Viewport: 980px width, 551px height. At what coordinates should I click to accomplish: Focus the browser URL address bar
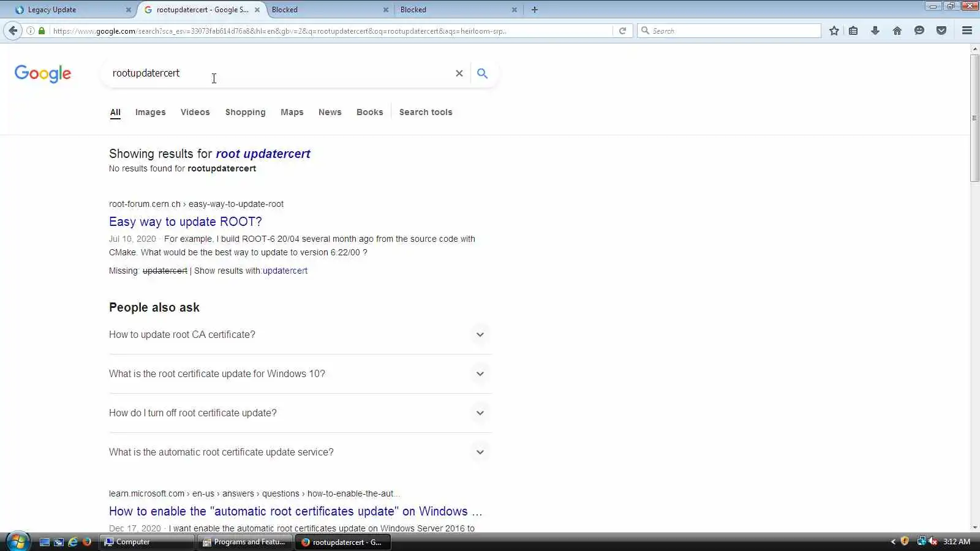331,31
